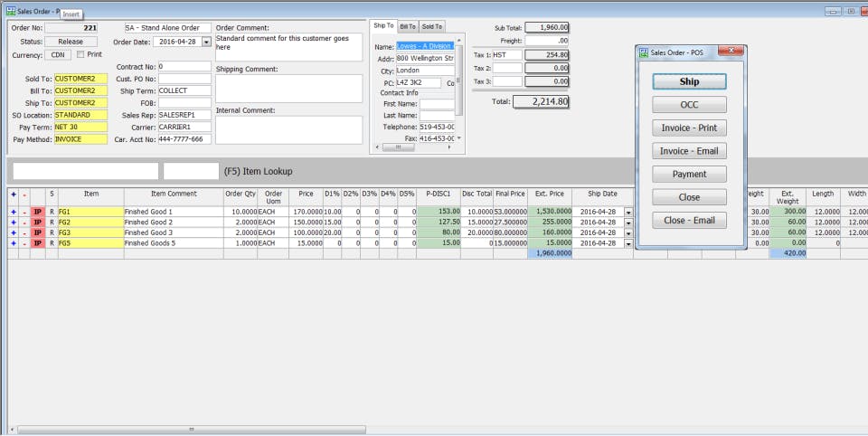The height and width of the screenshot is (436, 868).
Task: Click the Pay Method INVOICE field
Action: (x=80, y=139)
